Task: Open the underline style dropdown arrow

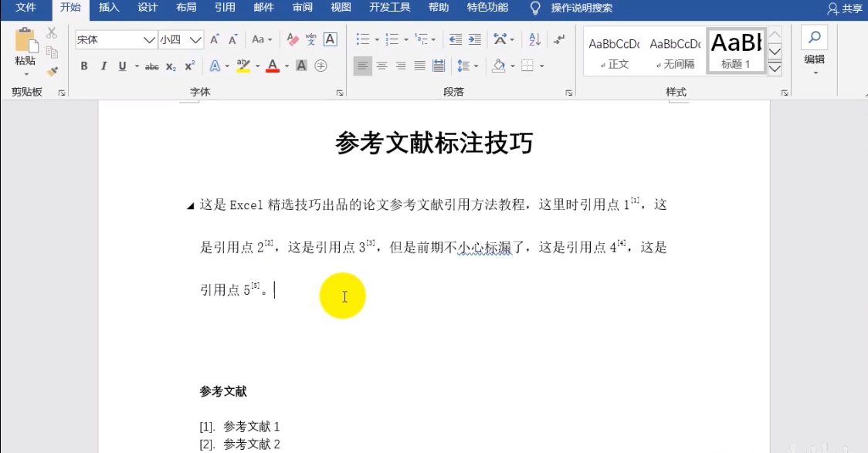Action: tap(137, 66)
